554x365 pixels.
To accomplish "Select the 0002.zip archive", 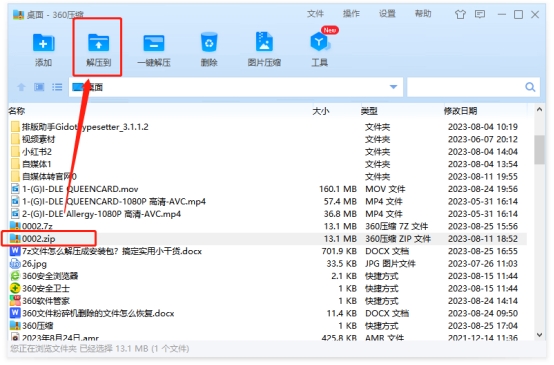I will [x=267, y=239].
